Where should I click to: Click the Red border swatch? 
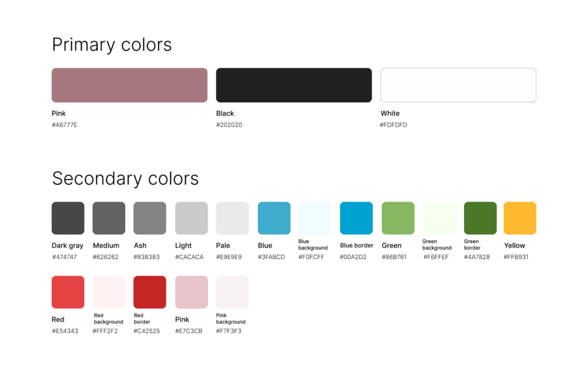pos(150,292)
